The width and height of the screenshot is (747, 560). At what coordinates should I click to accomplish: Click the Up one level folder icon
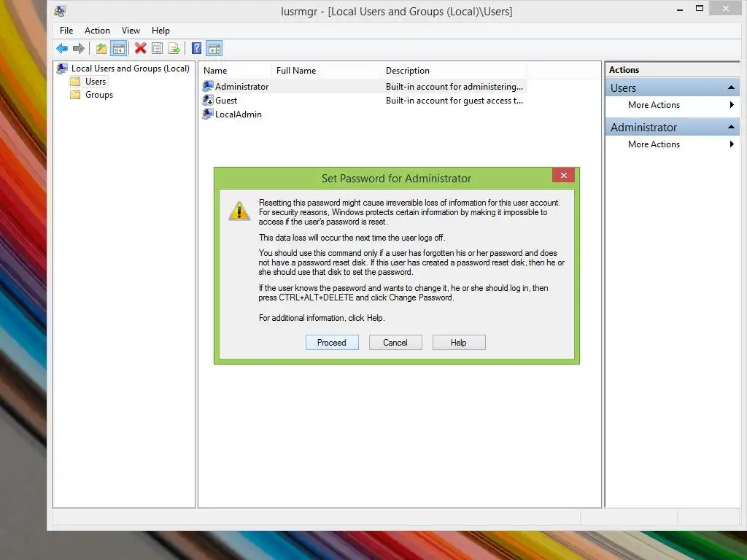(x=101, y=48)
